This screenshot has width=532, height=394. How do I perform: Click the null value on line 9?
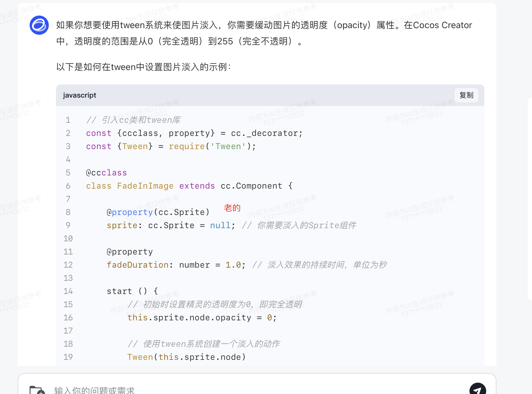pos(220,225)
